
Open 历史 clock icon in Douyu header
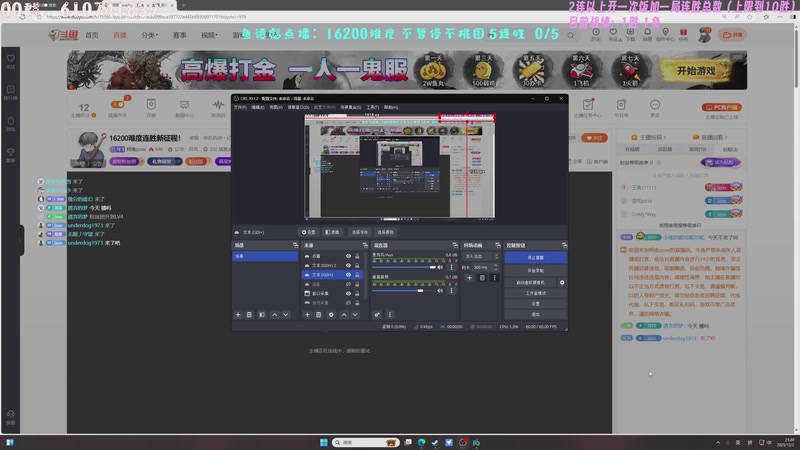pos(596,34)
